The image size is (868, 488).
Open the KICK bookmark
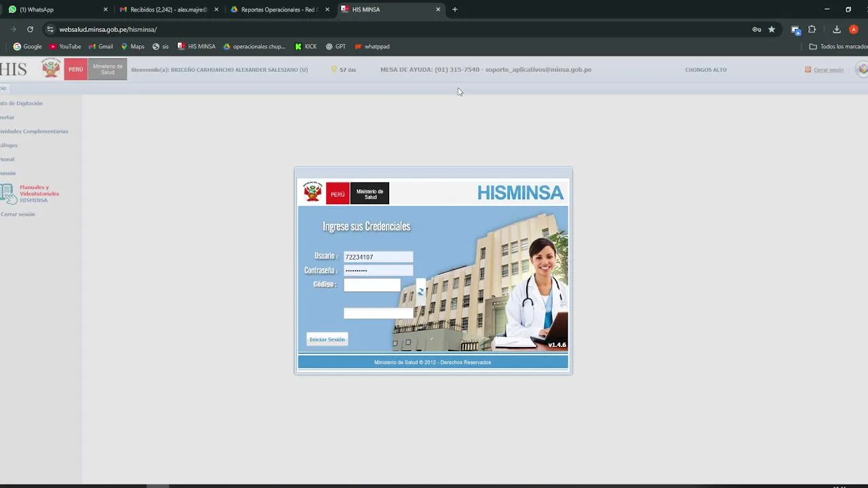point(306,47)
